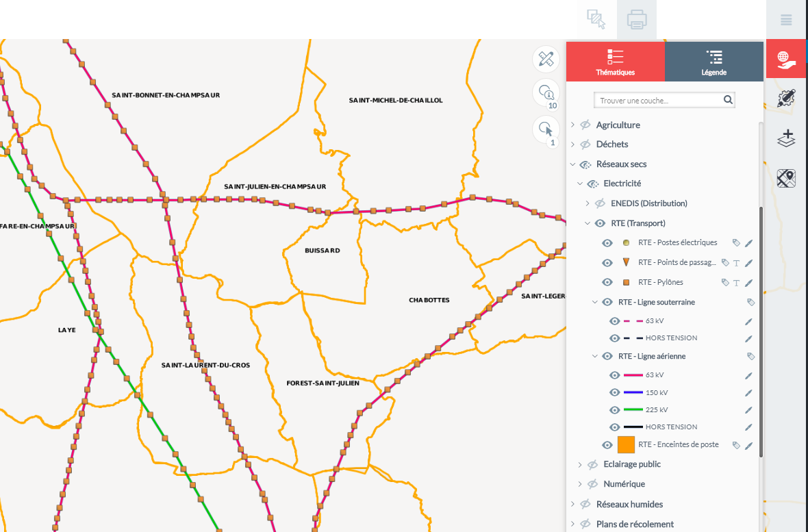
Task: Click the label tag icon for RTE - Postes électriques
Action: 736,243
